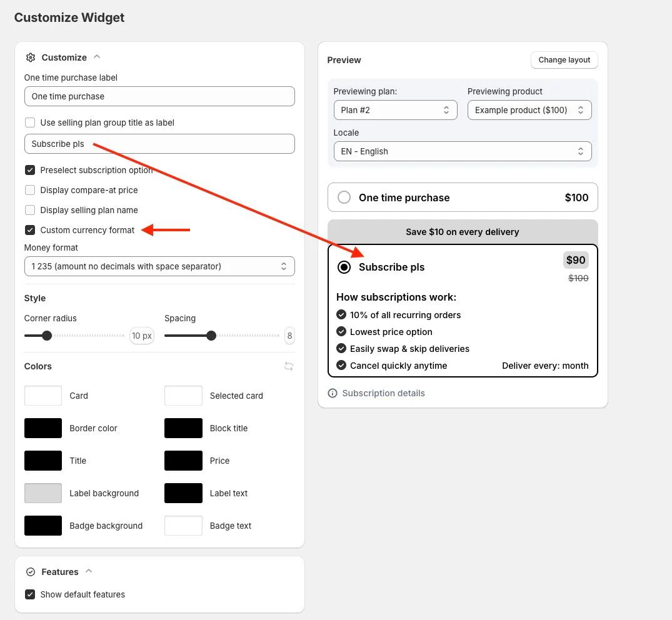Screen dimensions: 672x620
Task: Open the Price color swatch
Action: click(183, 461)
